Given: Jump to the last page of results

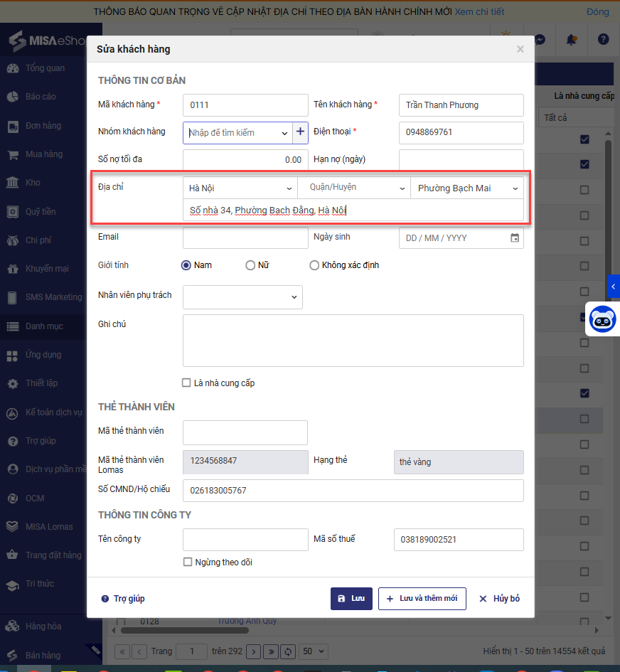Looking at the screenshot, I should (x=271, y=652).
